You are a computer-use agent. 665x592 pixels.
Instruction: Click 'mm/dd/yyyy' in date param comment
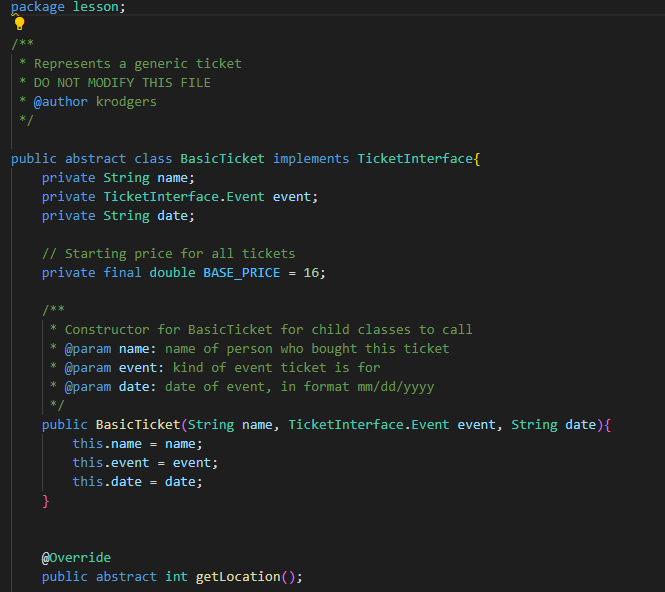coord(396,387)
